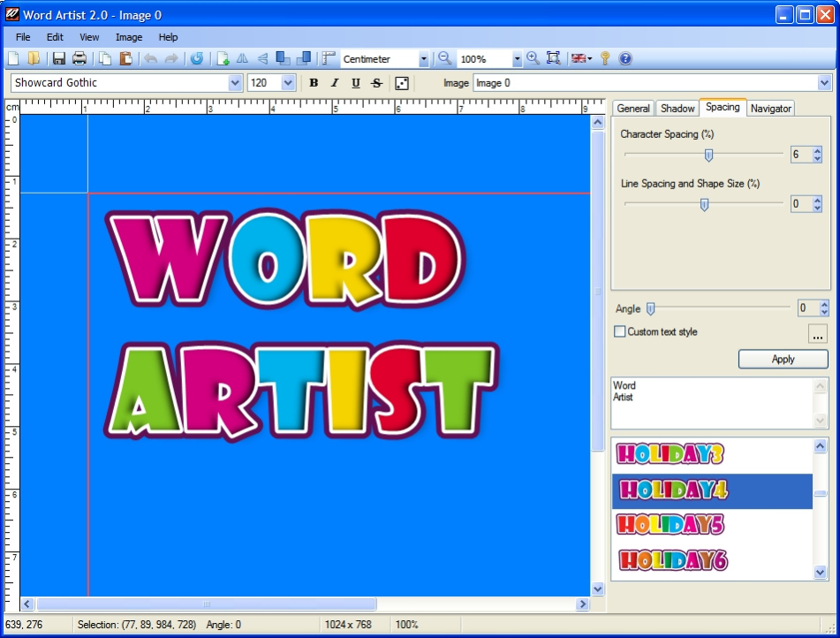Open the Help menu

(168, 37)
